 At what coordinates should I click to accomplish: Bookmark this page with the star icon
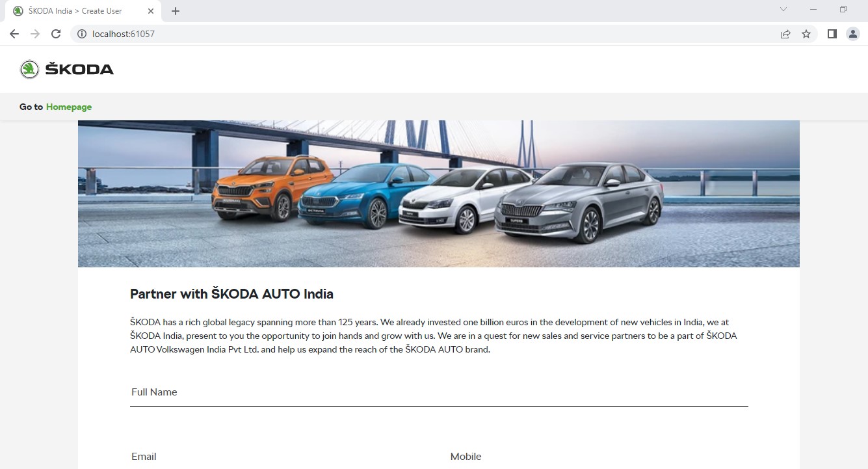[806, 34]
